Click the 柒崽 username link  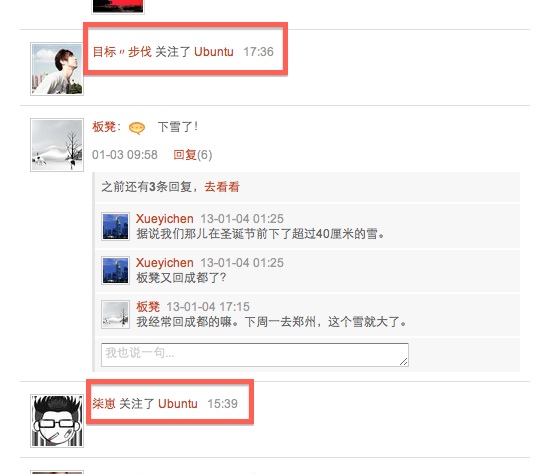point(104,403)
